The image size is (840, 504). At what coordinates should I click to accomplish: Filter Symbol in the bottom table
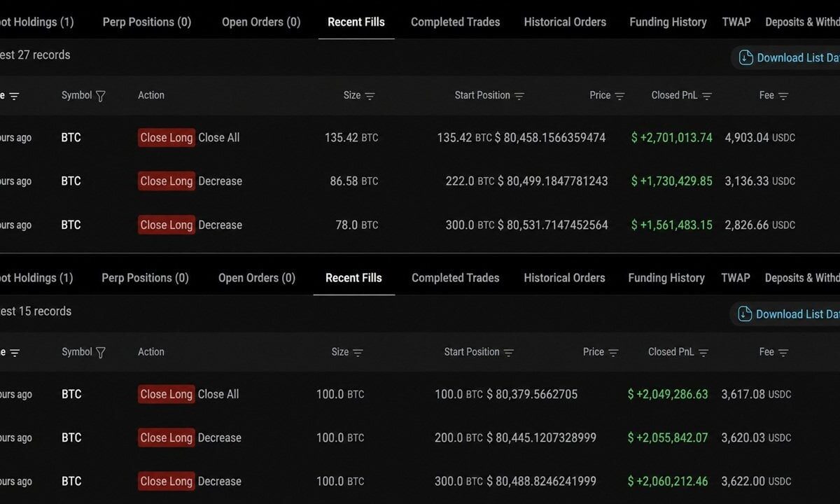(100, 353)
